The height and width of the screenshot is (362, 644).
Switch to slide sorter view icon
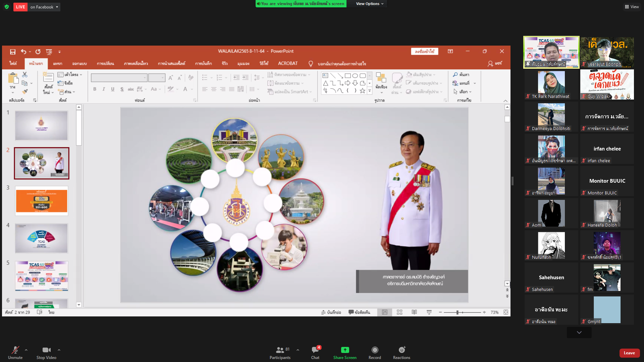(x=399, y=312)
